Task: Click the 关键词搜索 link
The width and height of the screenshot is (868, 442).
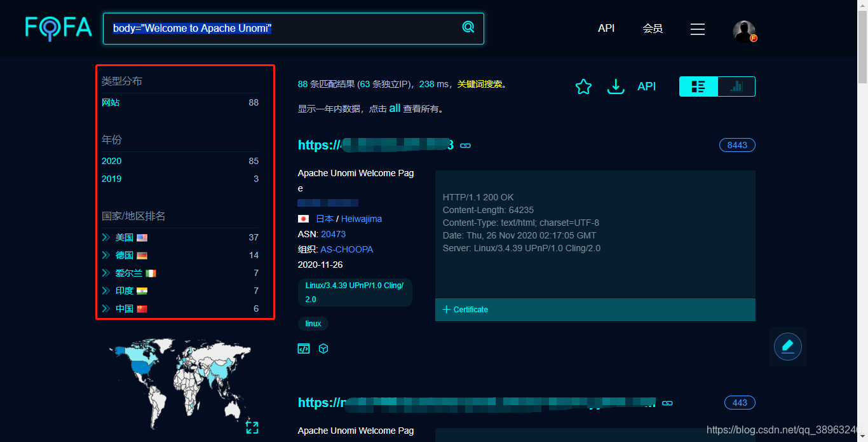Action: point(480,84)
